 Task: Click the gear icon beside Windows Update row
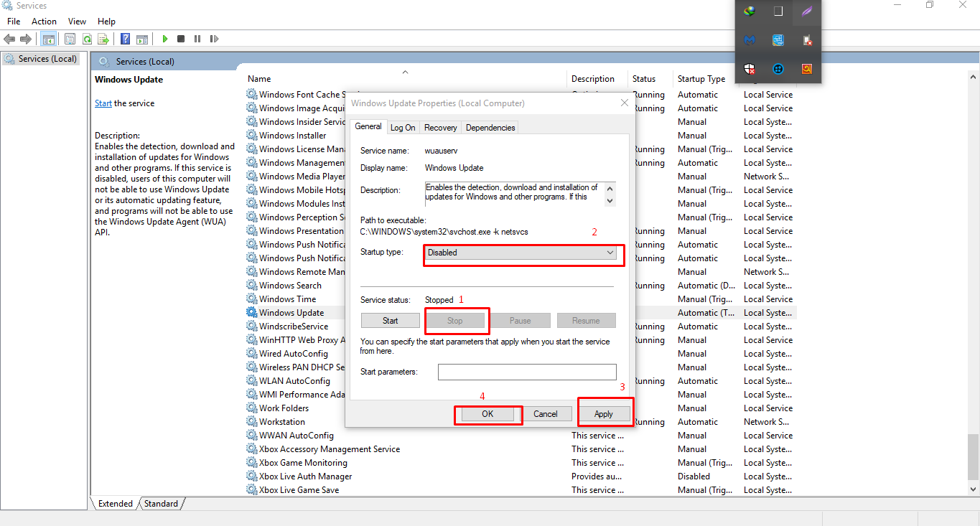[251, 312]
